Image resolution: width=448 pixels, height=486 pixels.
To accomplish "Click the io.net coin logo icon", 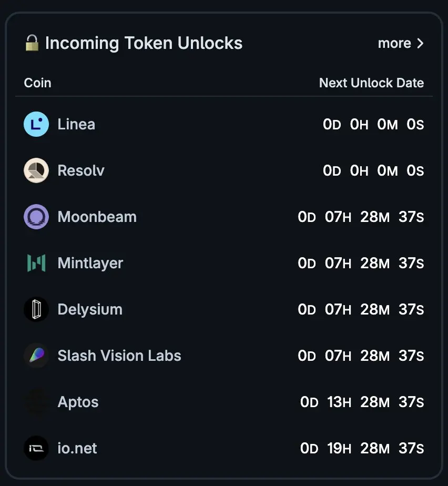I will tap(36, 449).
